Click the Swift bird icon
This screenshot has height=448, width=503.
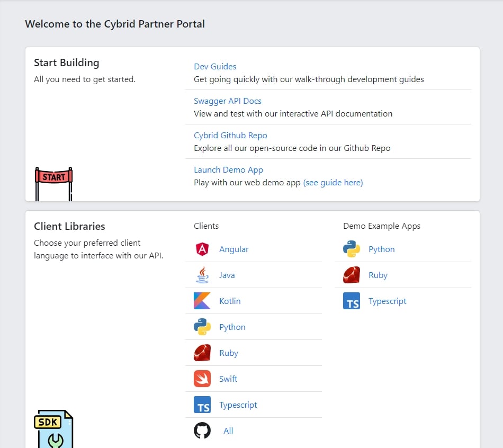(202, 379)
